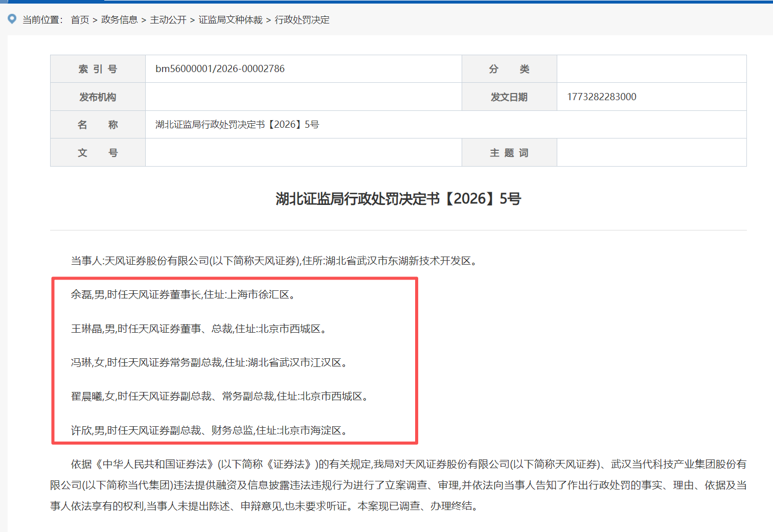773x532 pixels.
Task: Click the bold document title heading
Action: [398, 198]
